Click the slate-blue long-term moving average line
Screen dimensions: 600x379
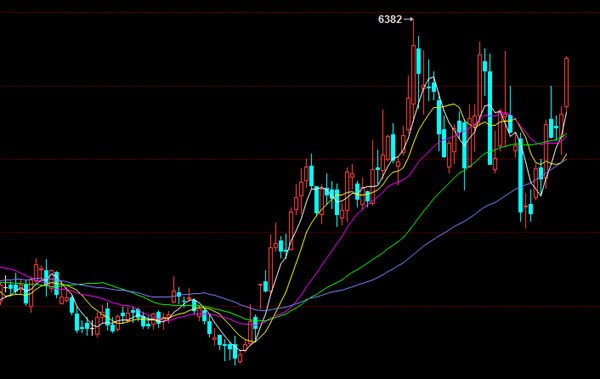421,250
